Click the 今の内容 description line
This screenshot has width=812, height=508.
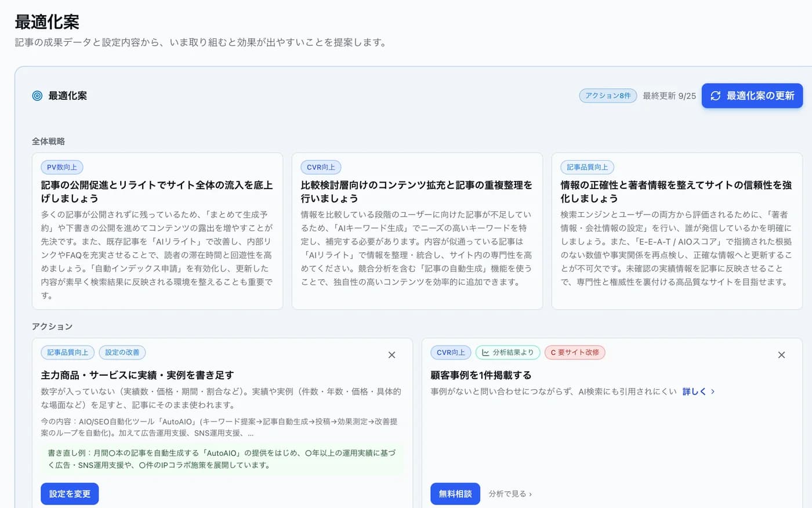click(219, 427)
